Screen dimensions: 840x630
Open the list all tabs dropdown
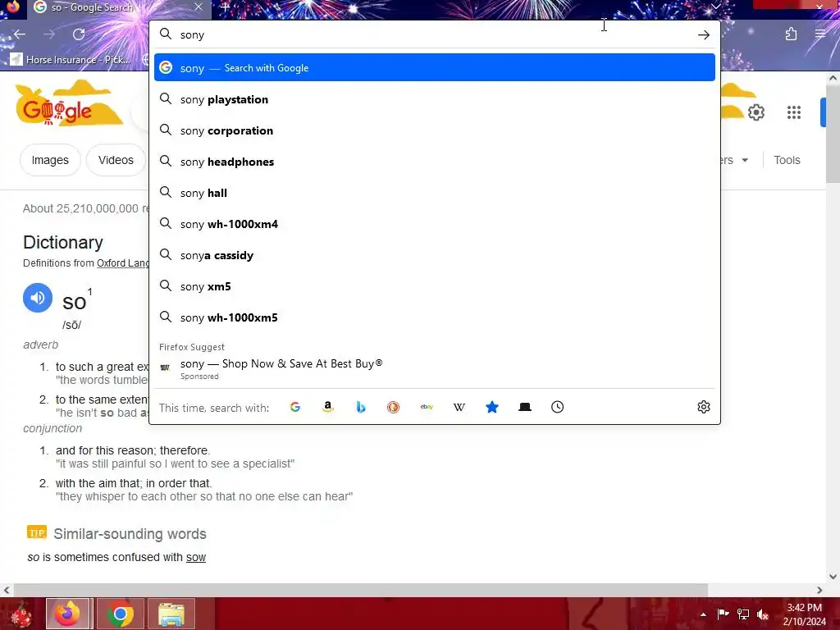[x=715, y=7]
